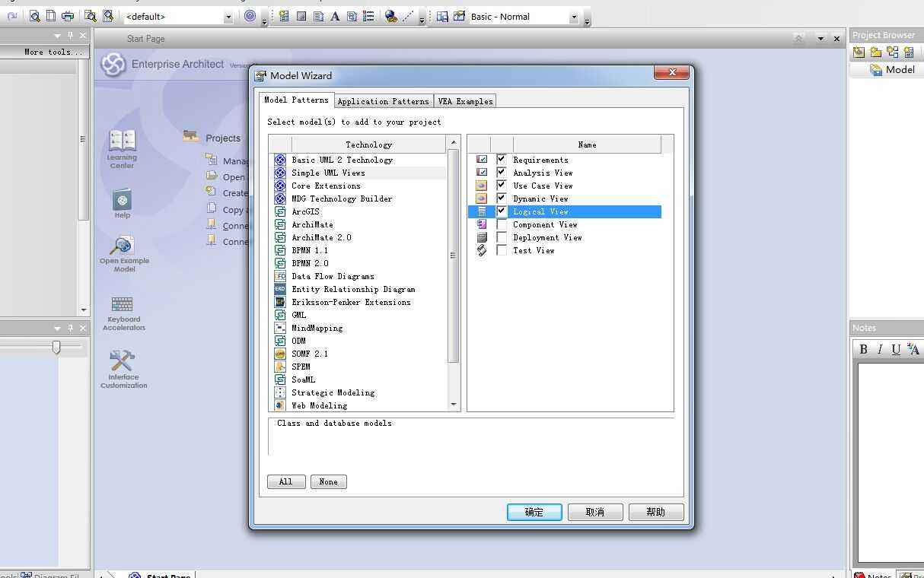Click the More tools... button
This screenshot has height=578, width=924.
45,52
